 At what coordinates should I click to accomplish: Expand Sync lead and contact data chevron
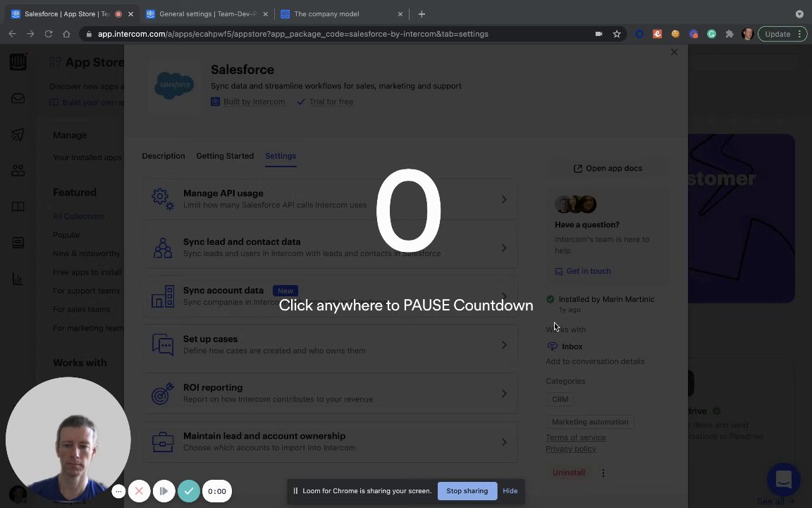(x=504, y=248)
